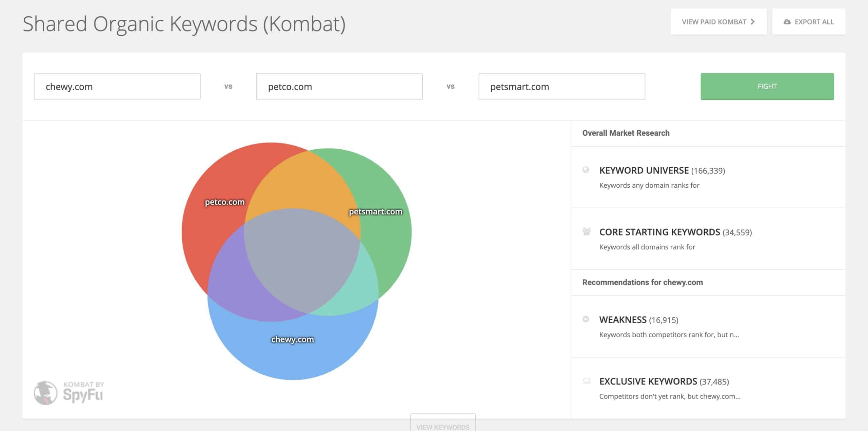Open the View Paid Kombat page
Screen dimensions: 868x431
click(718, 22)
